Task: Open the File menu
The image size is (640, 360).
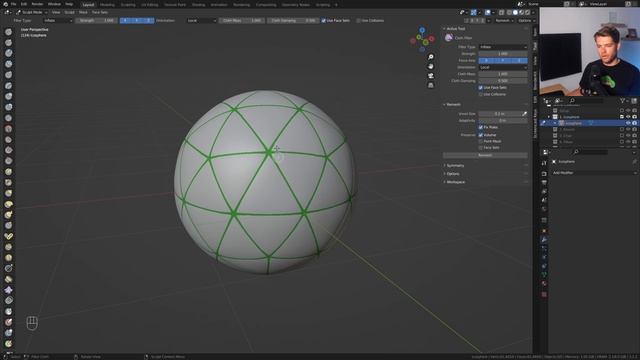Action: pyautogui.click(x=14, y=4)
